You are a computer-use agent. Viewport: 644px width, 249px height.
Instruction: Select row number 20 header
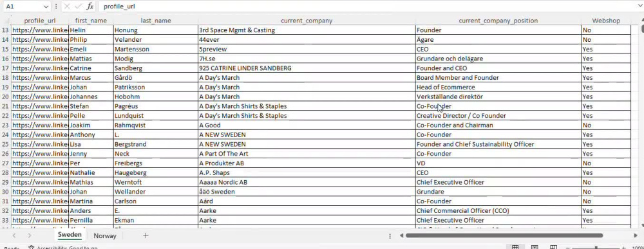5,97
